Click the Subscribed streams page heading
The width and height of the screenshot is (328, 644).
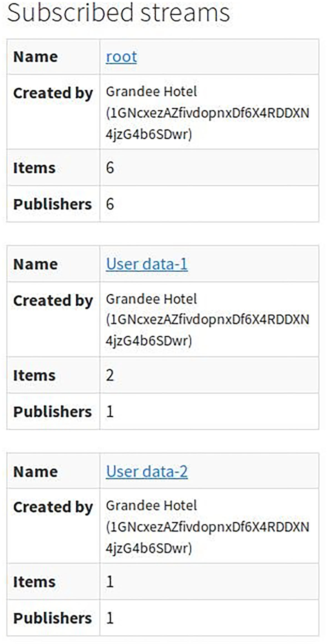click(x=118, y=13)
